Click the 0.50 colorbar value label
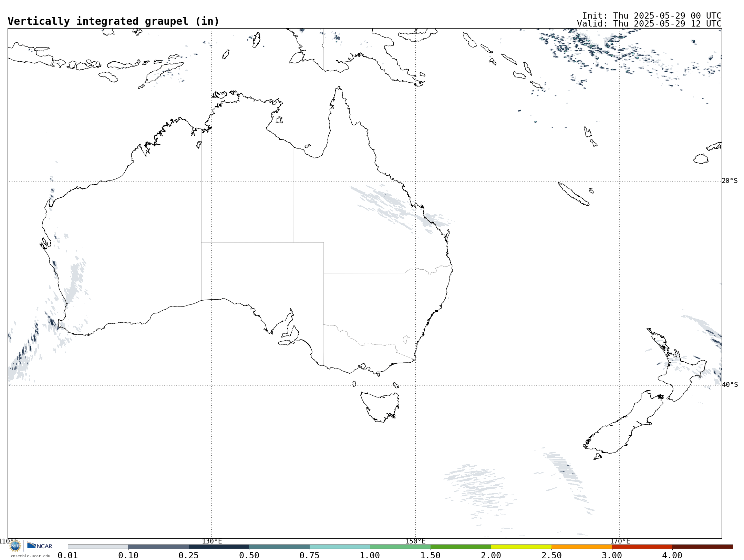 (x=249, y=556)
